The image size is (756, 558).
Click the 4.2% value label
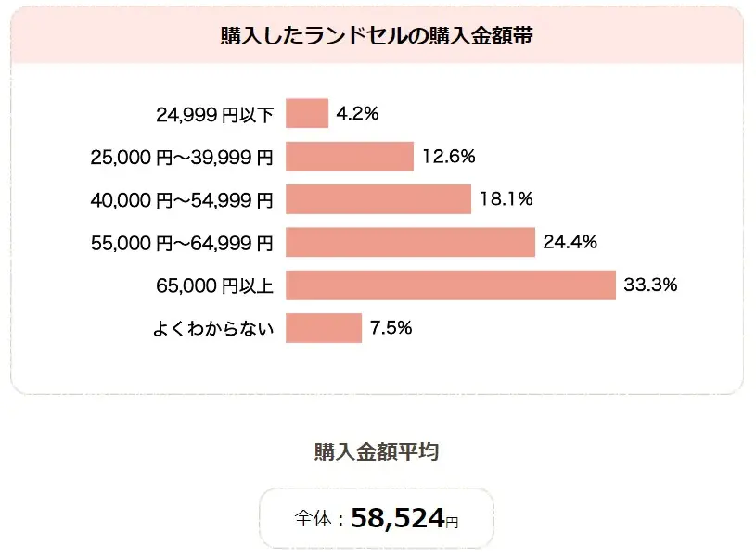(358, 114)
